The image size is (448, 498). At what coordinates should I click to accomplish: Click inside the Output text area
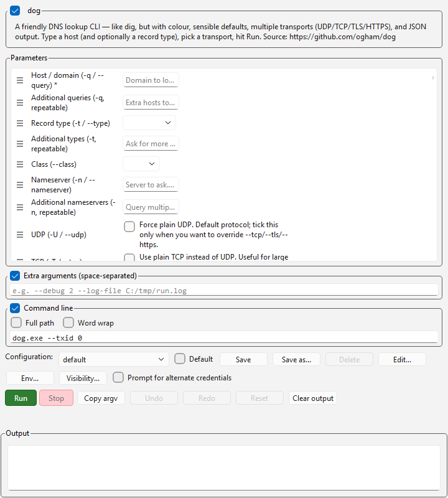(x=224, y=467)
